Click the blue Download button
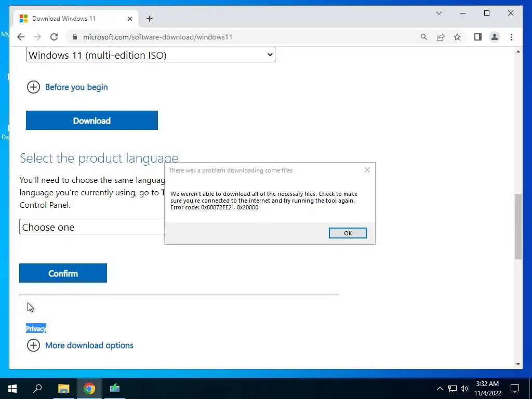532x399 pixels. point(92,121)
